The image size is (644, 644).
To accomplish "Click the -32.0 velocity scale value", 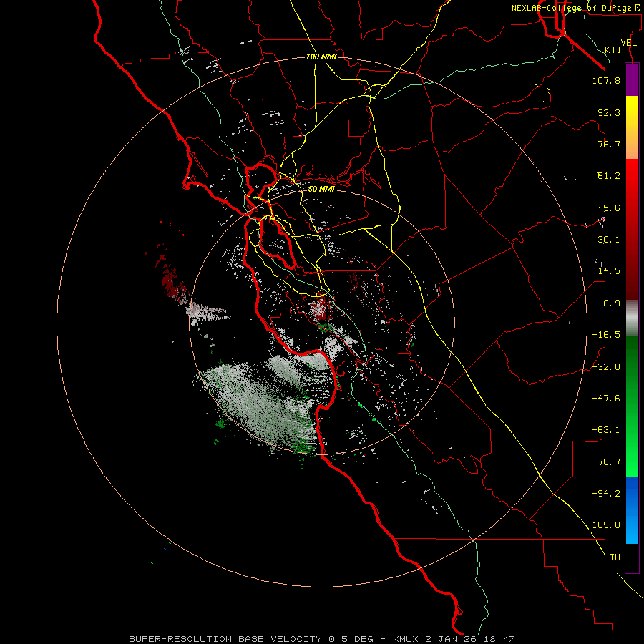I will pyautogui.click(x=606, y=367).
